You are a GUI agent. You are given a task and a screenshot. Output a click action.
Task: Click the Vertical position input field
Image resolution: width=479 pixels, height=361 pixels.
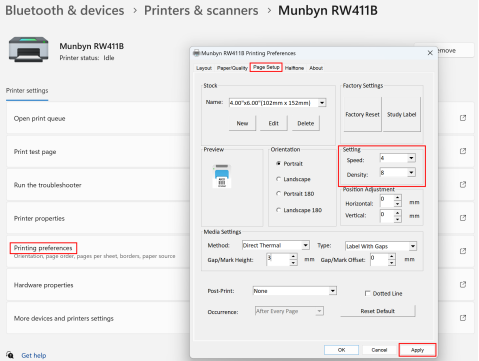click(387, 216)
